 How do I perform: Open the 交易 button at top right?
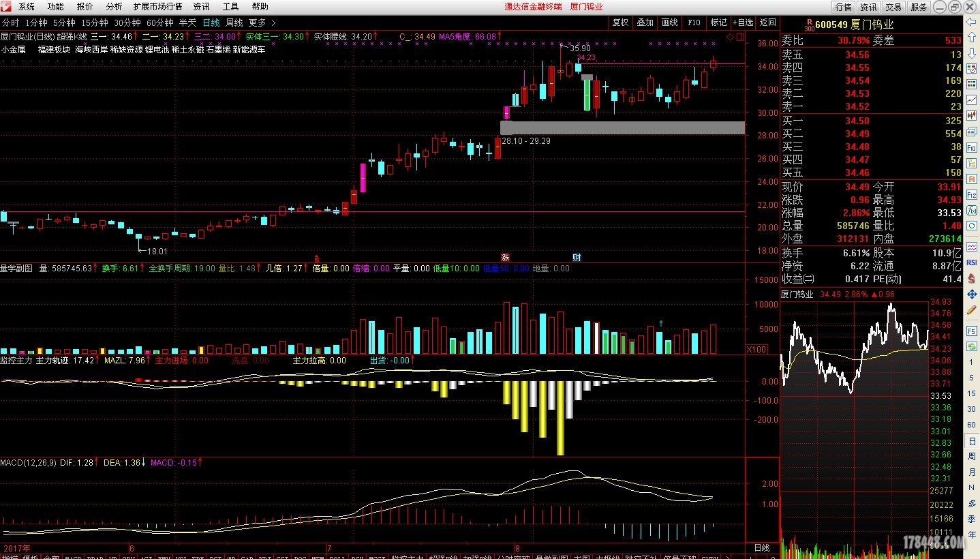893,7
